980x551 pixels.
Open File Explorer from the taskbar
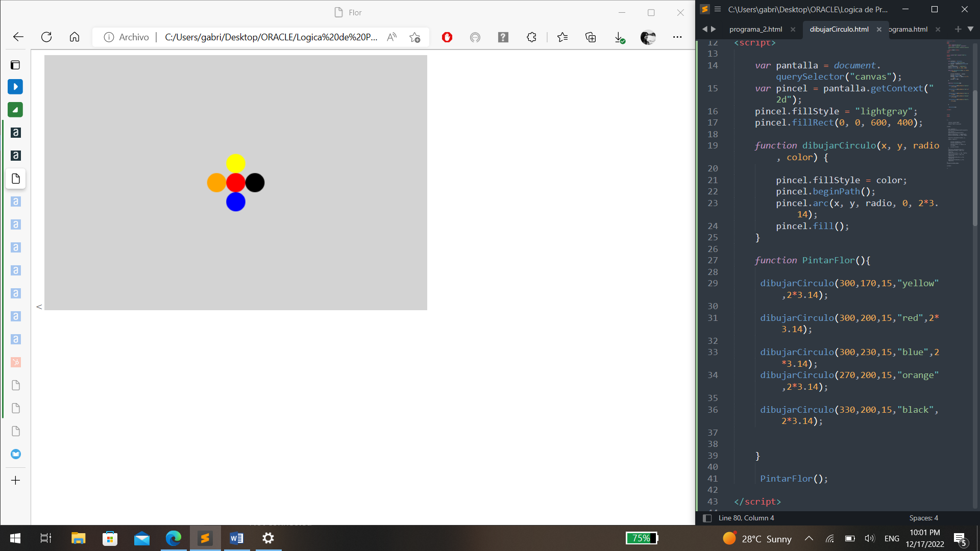click(78, 538)
